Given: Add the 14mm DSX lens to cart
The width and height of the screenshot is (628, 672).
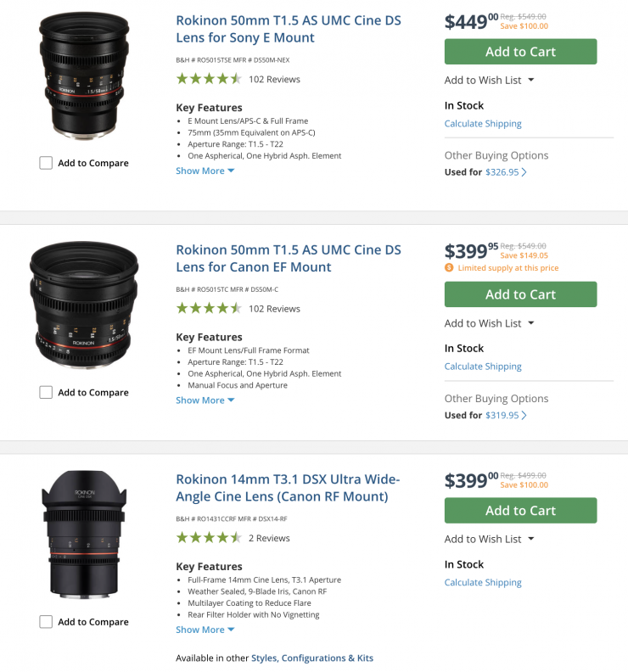Looking at the screenshot, I should (x=520, y=511).
